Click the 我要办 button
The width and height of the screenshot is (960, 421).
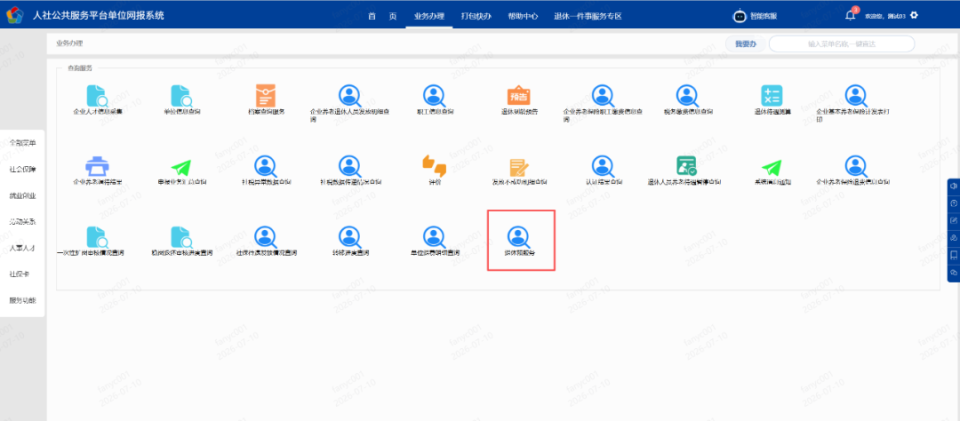click(745, 44)
